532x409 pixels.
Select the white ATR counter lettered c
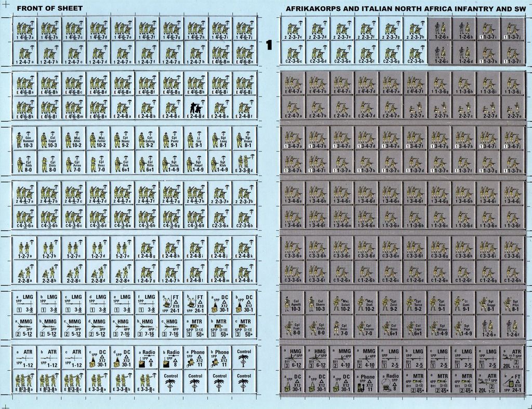pyautogui.click(x=74, y=359)
